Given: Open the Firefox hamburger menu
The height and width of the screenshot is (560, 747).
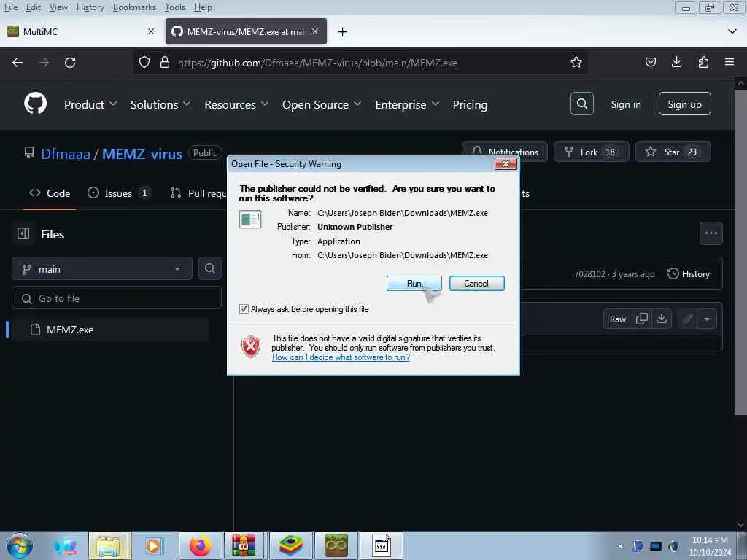Looking at the screenshot, I should (x=729, y=62).
